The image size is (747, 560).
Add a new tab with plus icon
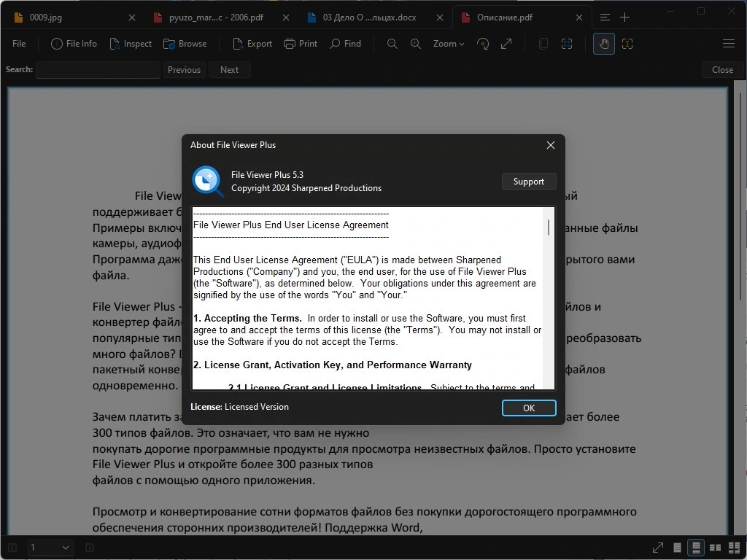624,17
